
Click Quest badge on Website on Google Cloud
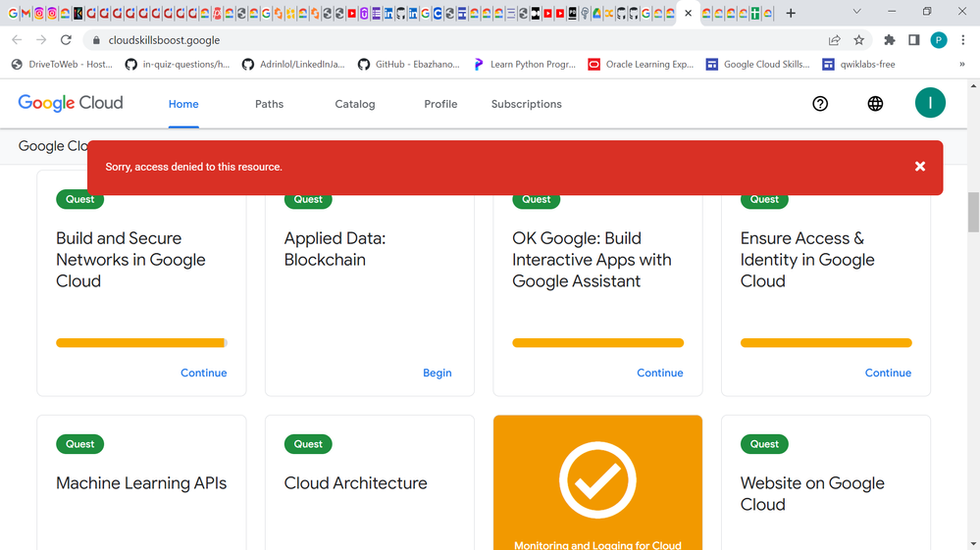tap(764, 444)
